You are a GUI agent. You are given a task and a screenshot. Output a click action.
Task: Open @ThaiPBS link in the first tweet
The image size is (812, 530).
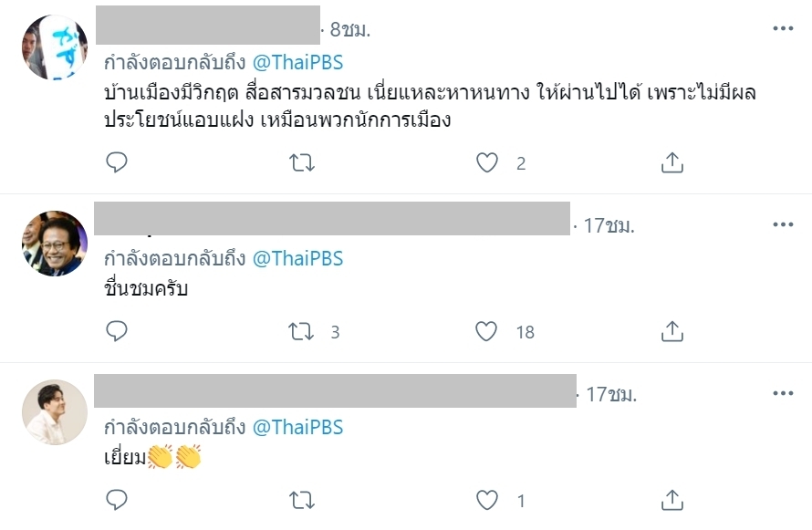click(x=297, y=63)
